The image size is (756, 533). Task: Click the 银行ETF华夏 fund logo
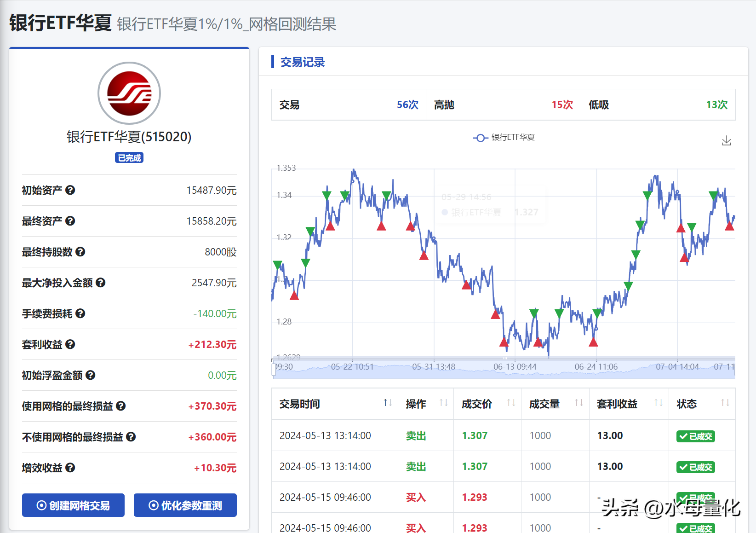click(x=129, y=93)
